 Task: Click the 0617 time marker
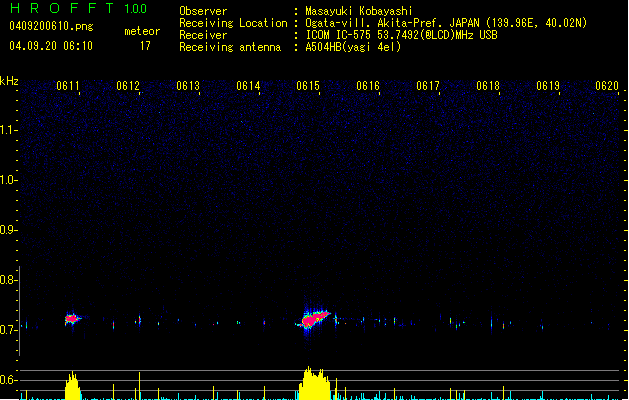tap(428, 86)
